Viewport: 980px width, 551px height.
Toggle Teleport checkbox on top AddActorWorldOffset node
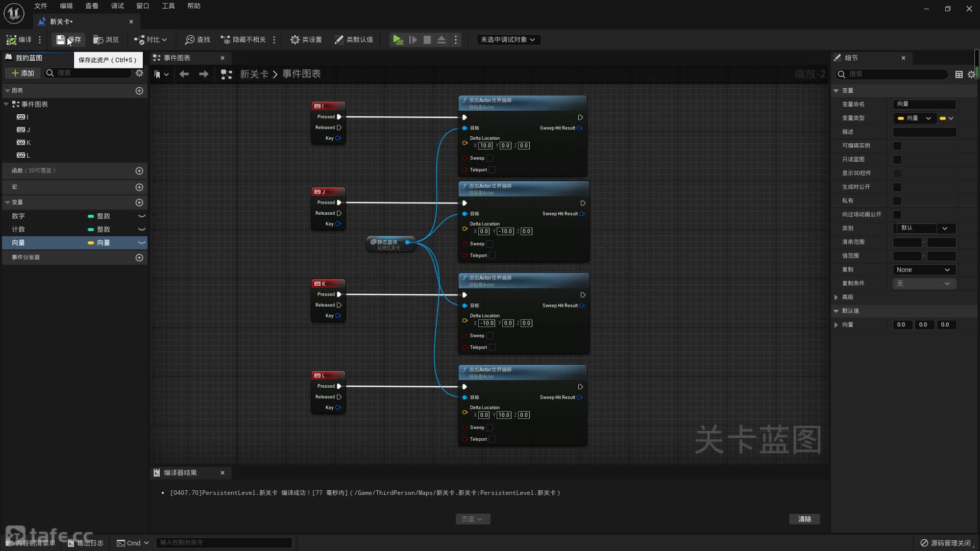493,170
